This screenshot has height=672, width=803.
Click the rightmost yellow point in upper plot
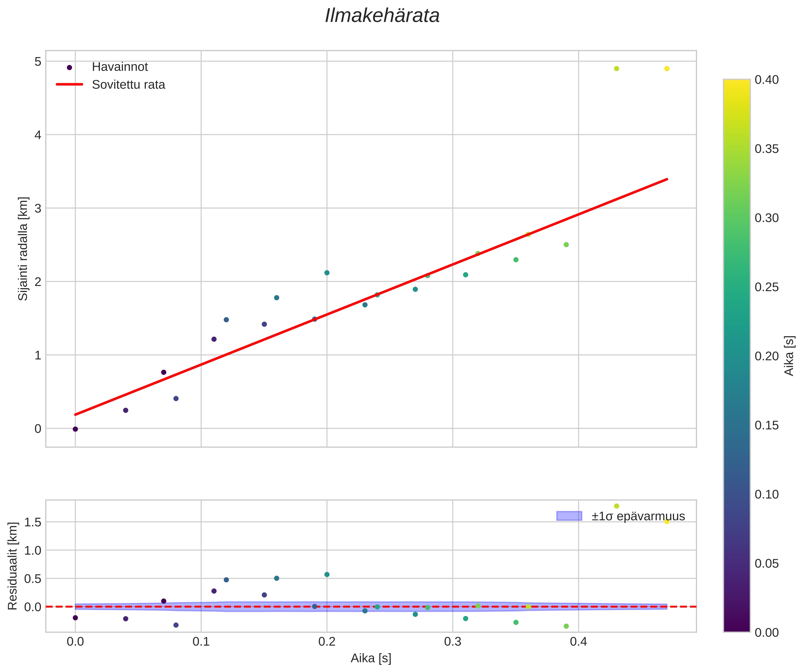tap(667, 69)
